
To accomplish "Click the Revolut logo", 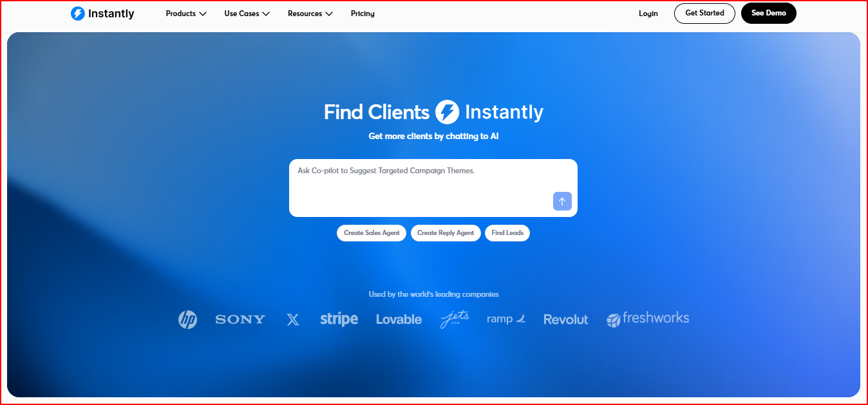I will [566, 319].
